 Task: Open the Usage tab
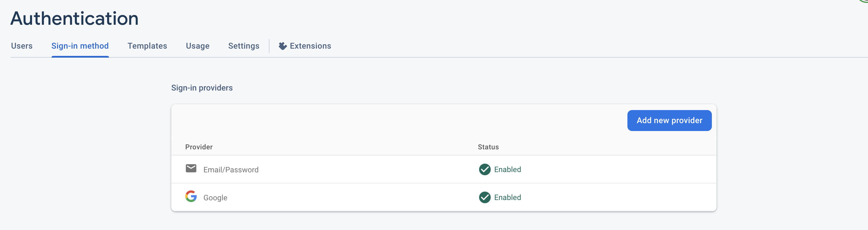[x=197, y=46]
